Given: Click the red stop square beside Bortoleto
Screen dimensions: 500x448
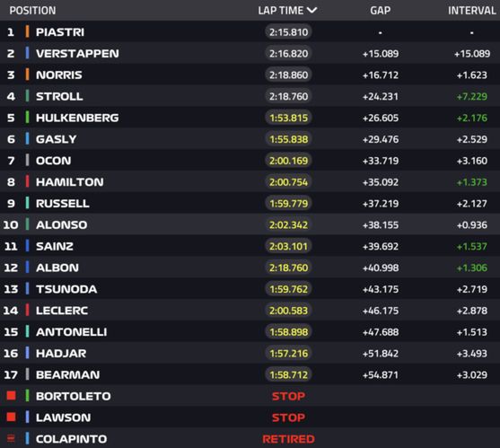Looking at the screenshot, I should (11, 396).
